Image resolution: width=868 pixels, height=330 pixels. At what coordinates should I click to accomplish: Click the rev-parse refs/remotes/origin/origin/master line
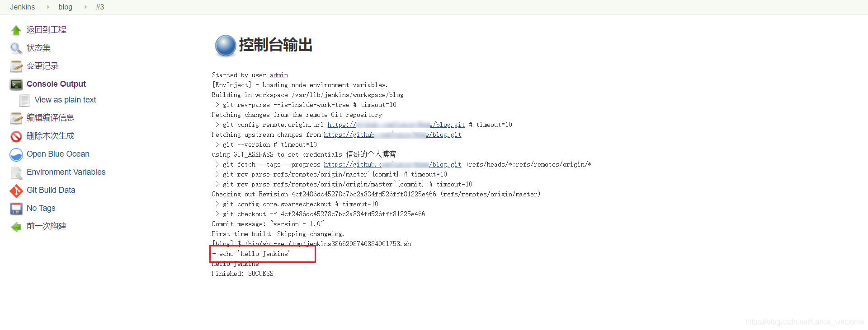pyautogui.click(x=344, y=184)
